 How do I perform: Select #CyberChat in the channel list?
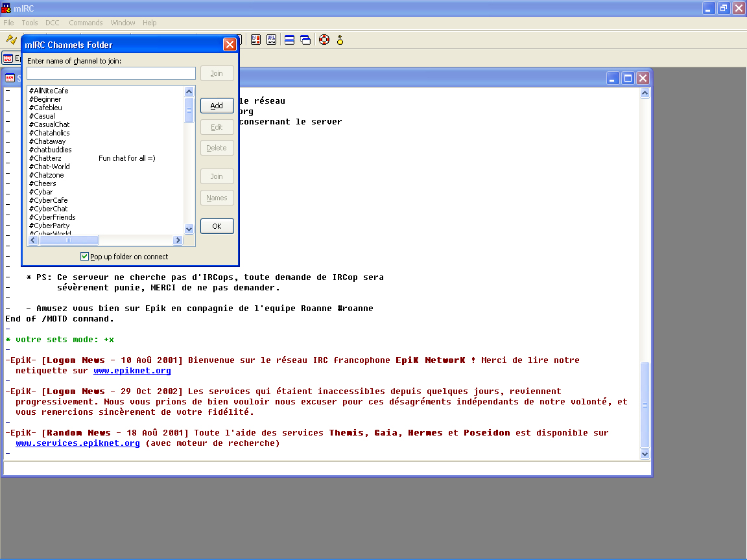(x=49, y=209)
